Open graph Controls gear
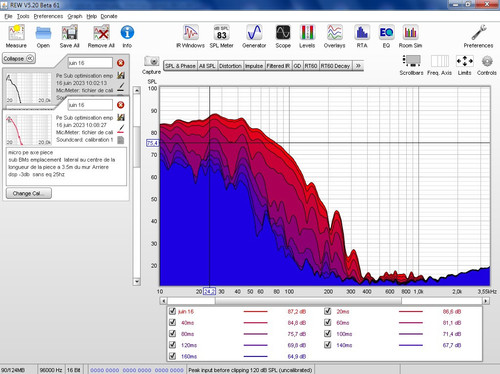Screen dimensions: 500x374 pos(487,65)
